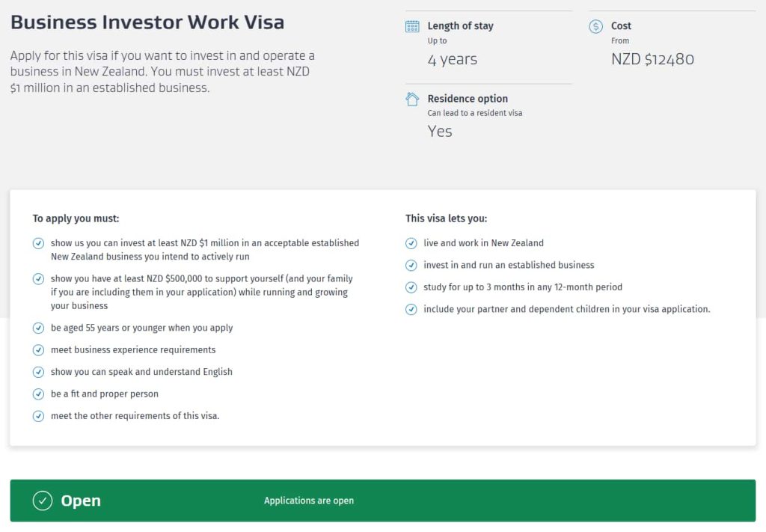Click check icon next to 'show you can speak and understand English'
Viewport: 766px width, 532px height.
[39, 372]
